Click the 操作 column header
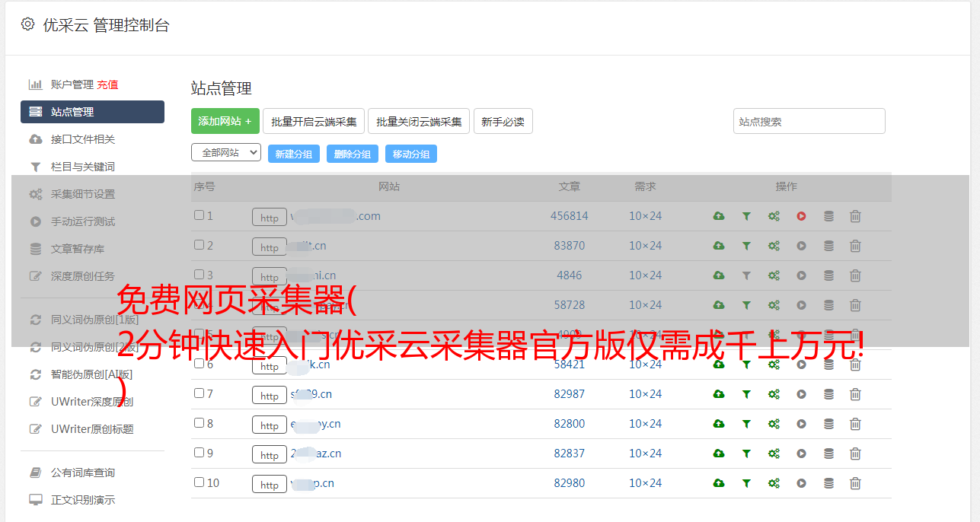This screenshot has height=522, width=980. pyautogui.click(x=787, y=186)
